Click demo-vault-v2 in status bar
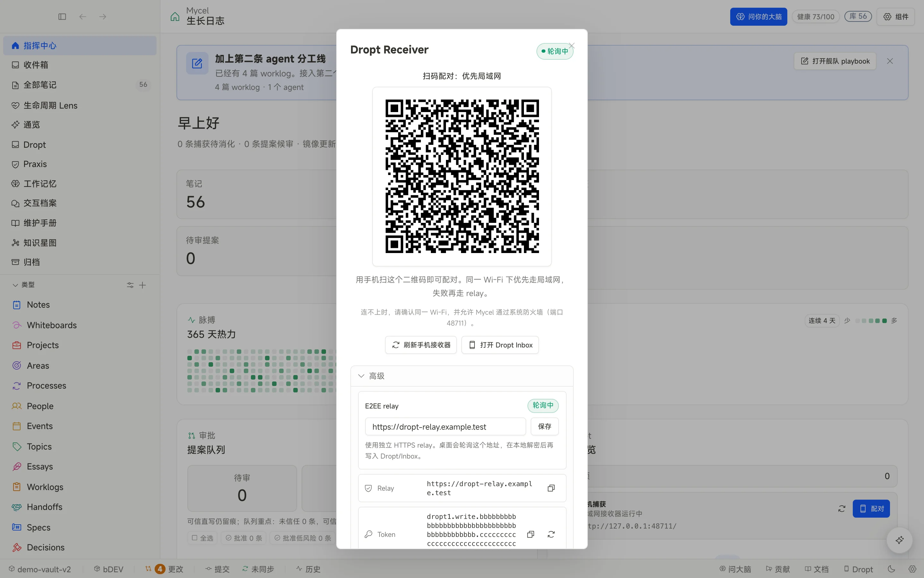 point(40,569)
